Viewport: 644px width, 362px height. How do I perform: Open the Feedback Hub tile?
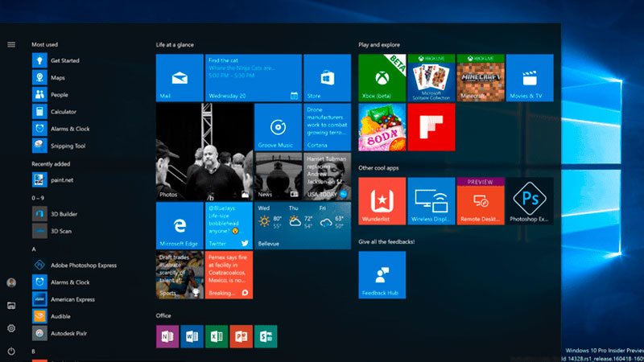(x=382, y=275)
